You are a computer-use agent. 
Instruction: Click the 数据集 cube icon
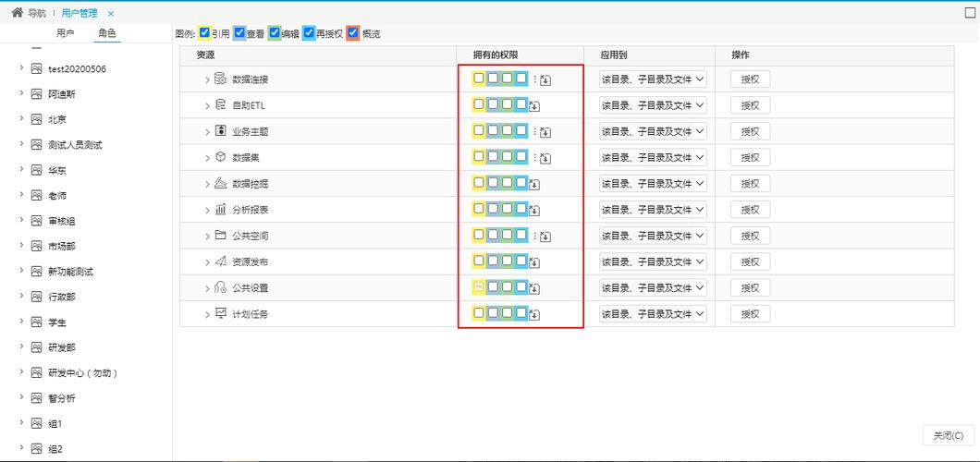tap(220, 157)
